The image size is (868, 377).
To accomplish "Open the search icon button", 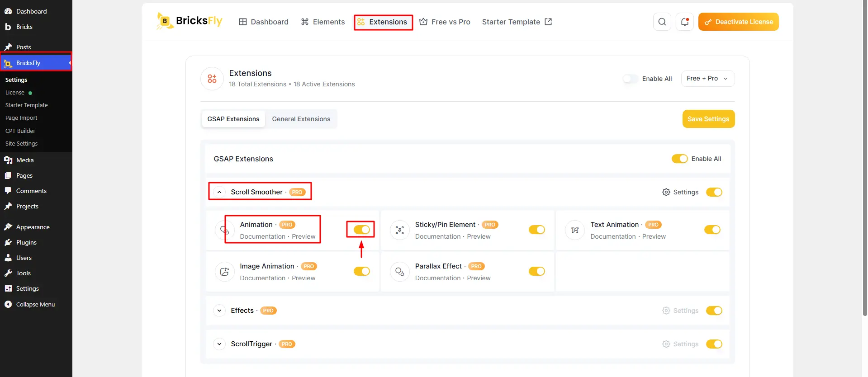I will [662, 22].
